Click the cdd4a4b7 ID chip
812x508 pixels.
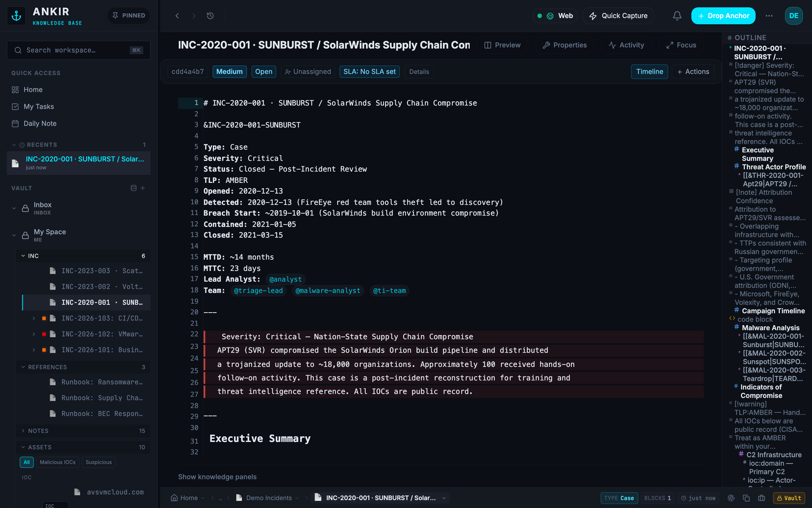pyautogui.click(x=187, y=72)
